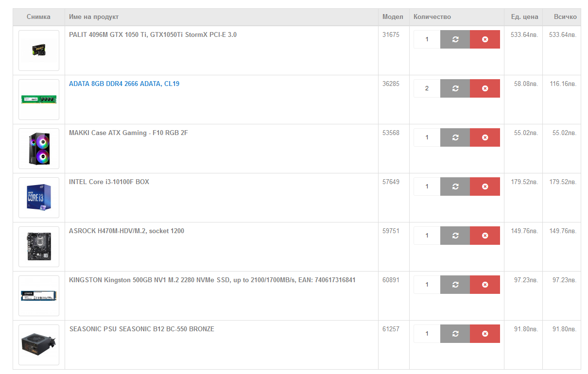Remove INTEL Core i3-10100F BOX item

485,187
